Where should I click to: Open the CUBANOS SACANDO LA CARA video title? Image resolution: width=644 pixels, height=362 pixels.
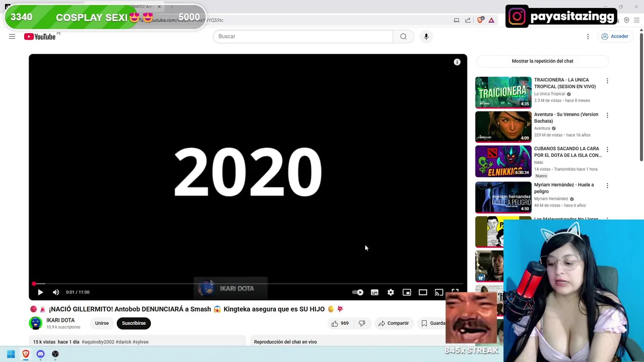[568, 152]
